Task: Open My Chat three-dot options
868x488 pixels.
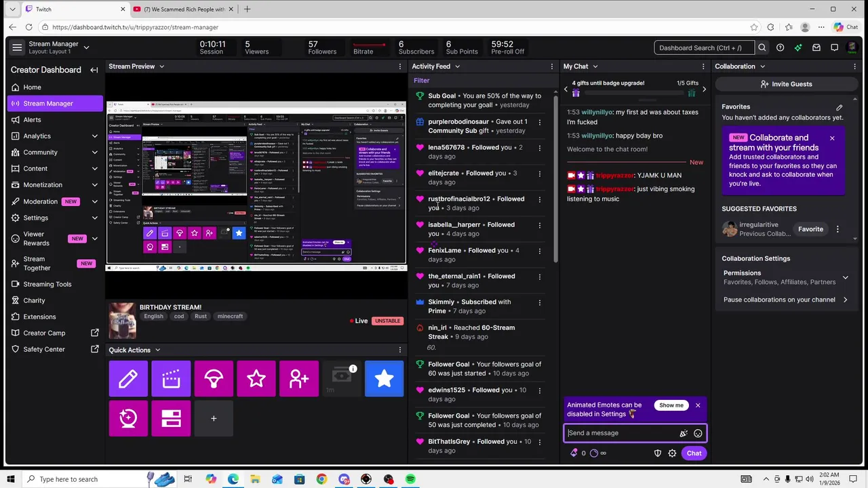Action: point(703,66)
